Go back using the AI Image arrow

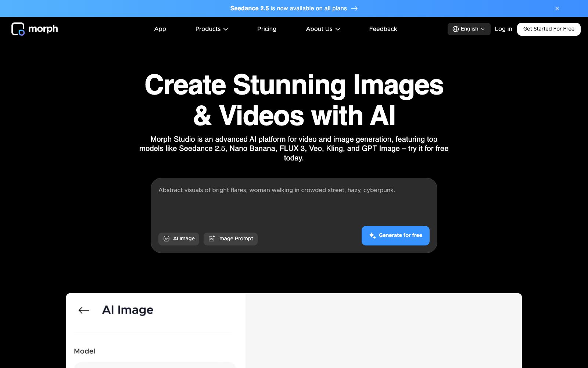(84, 310)
